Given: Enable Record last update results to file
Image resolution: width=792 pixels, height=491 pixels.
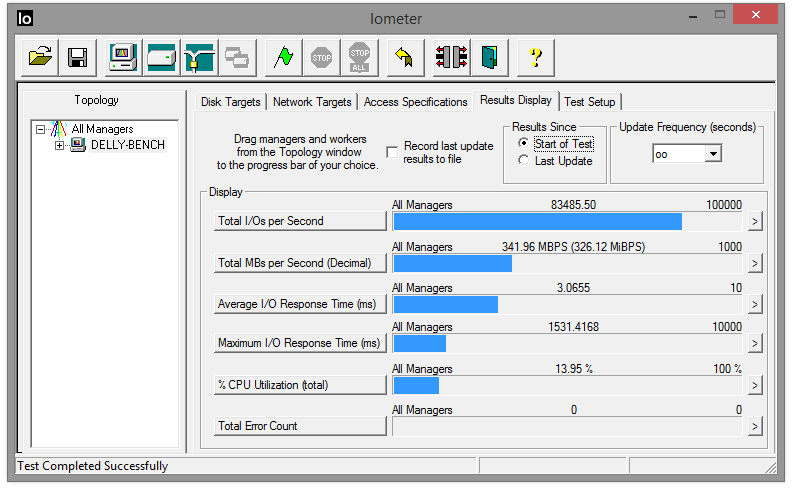Looking at the screenshot, I should click(x=392, y=152).
